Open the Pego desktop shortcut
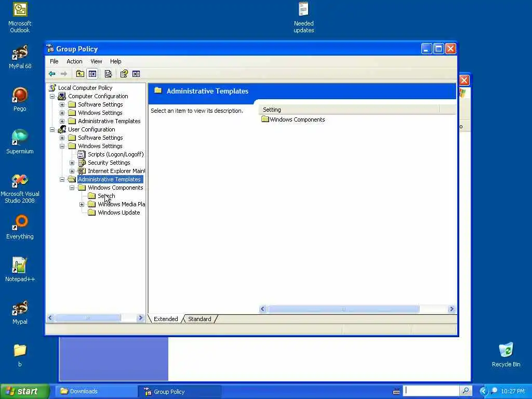 pos(20,99)
